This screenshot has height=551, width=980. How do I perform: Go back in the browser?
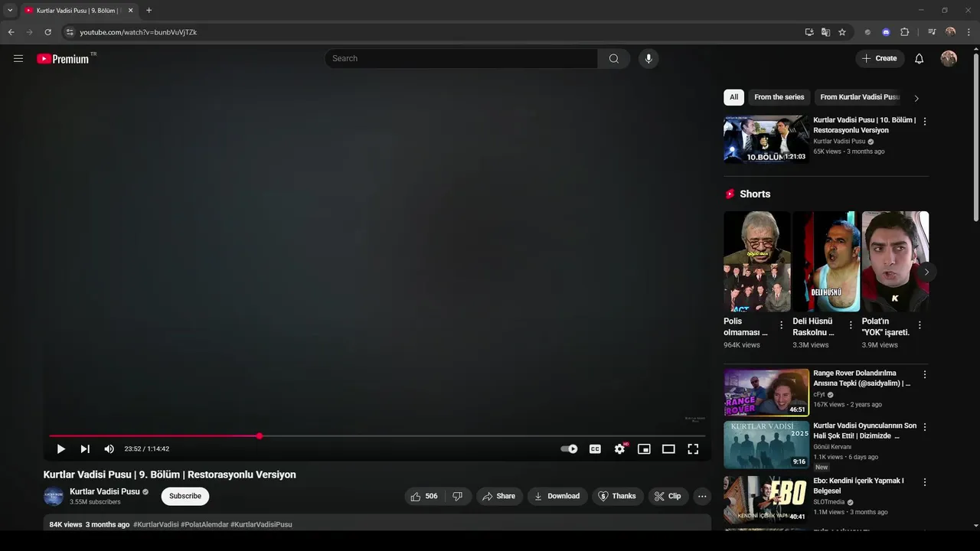[11, 32]
